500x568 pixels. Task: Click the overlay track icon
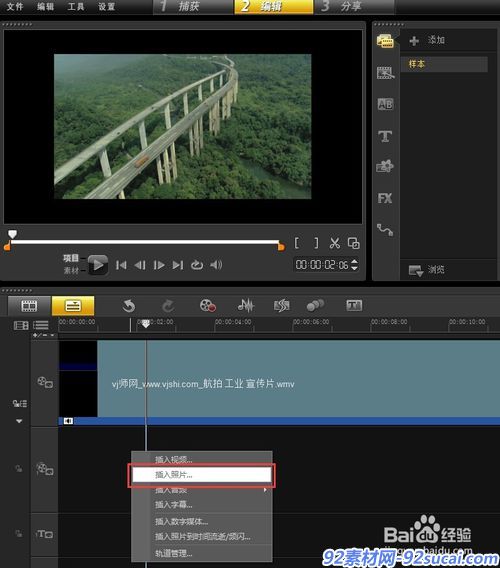45,469
